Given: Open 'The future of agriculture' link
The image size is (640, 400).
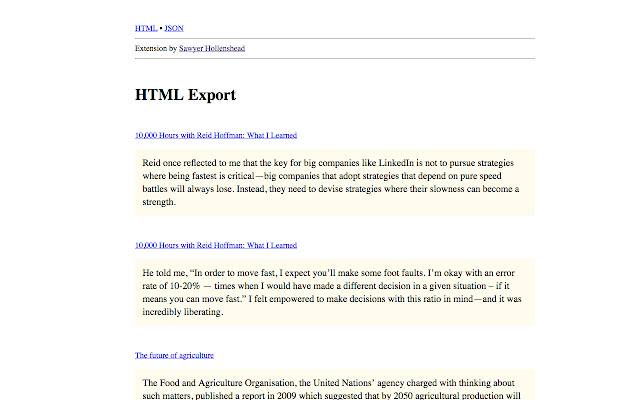Looking at the screenshot, I should tap(174, 355).
